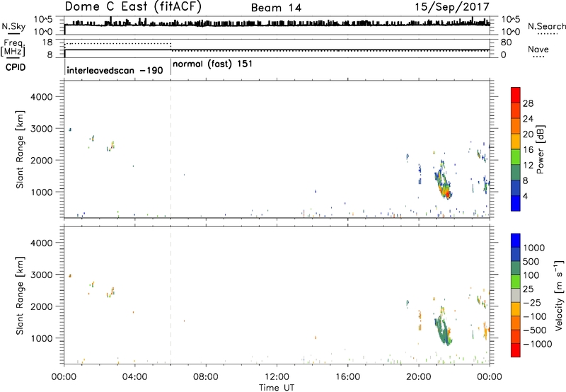Click the '16' power colorbar label
Image resolution: width=566 pixels, height=392 pixels.
(x=528, y=150)
